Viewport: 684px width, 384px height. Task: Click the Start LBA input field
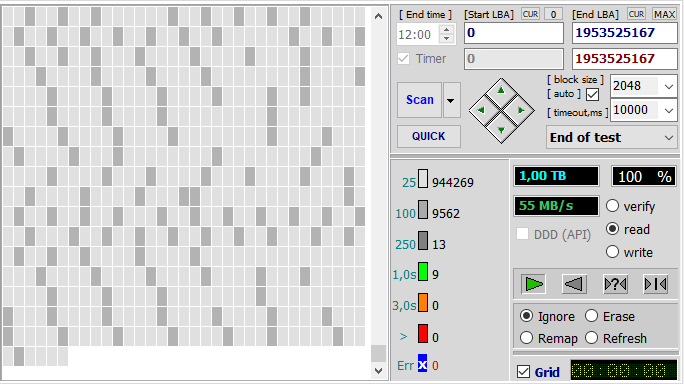click(513, 33)
